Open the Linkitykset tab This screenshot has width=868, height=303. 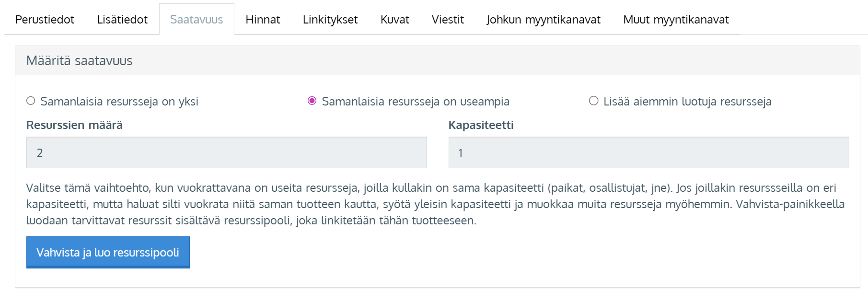click(x=330, y=20)
